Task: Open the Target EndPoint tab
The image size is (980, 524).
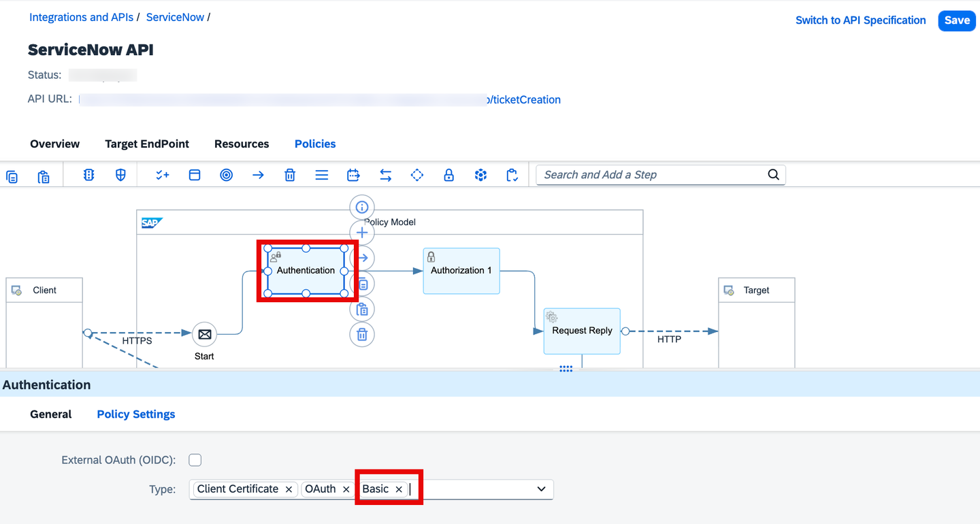Action: pos(147,144)
